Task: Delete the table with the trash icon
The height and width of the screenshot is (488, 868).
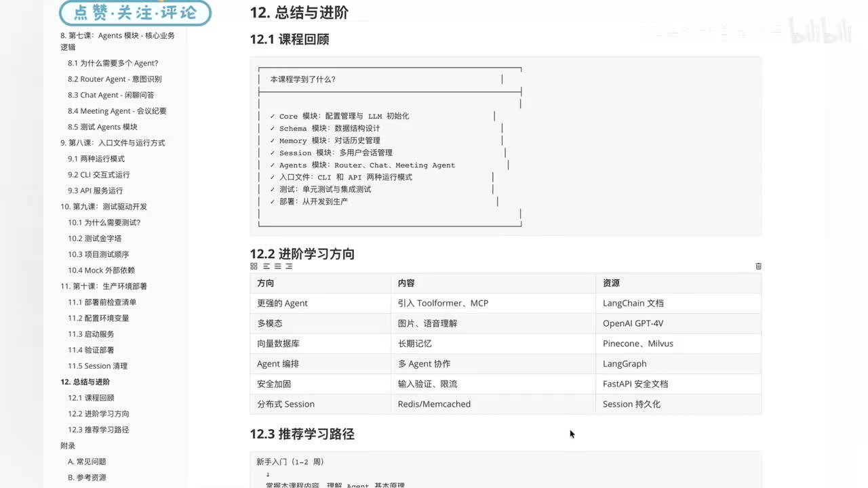Action: pos(758,266)
